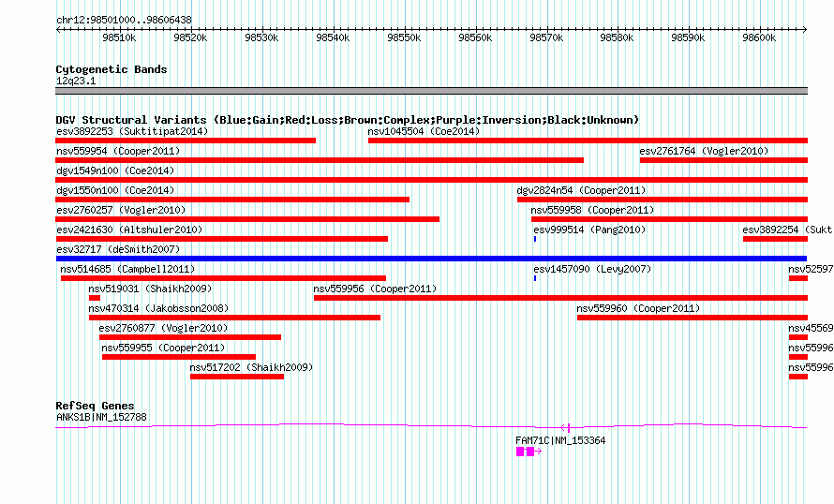This screenshot has width=834, height=504.
Task: Click the nsv559960 (Cooper2011) label
Action: [638, 308]
